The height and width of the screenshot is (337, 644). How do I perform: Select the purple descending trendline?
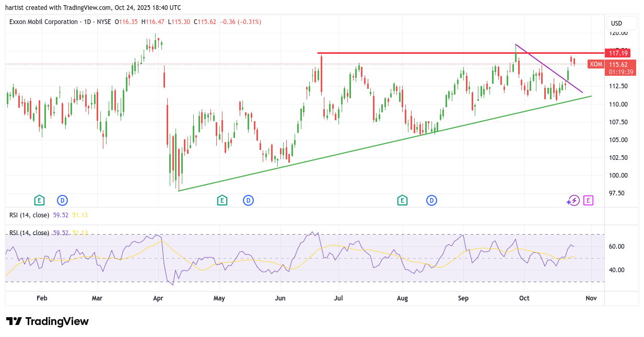[548, 68]
